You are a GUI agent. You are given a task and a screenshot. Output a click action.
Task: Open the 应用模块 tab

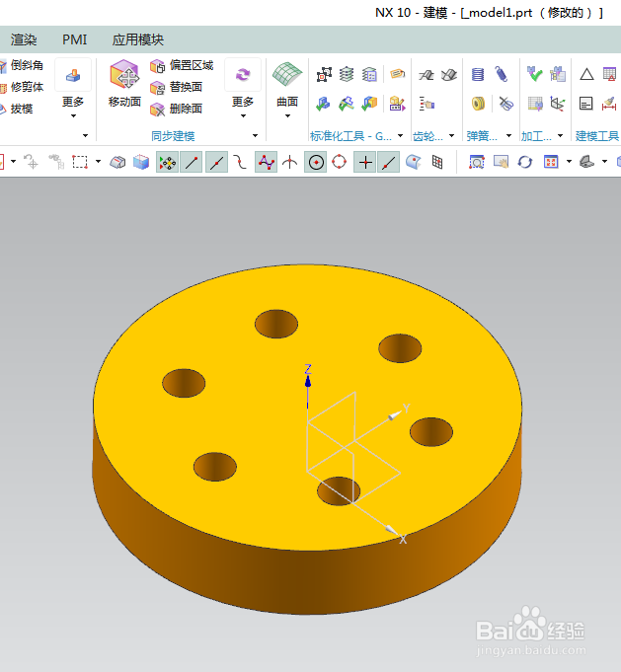click(x=137, y=39)
